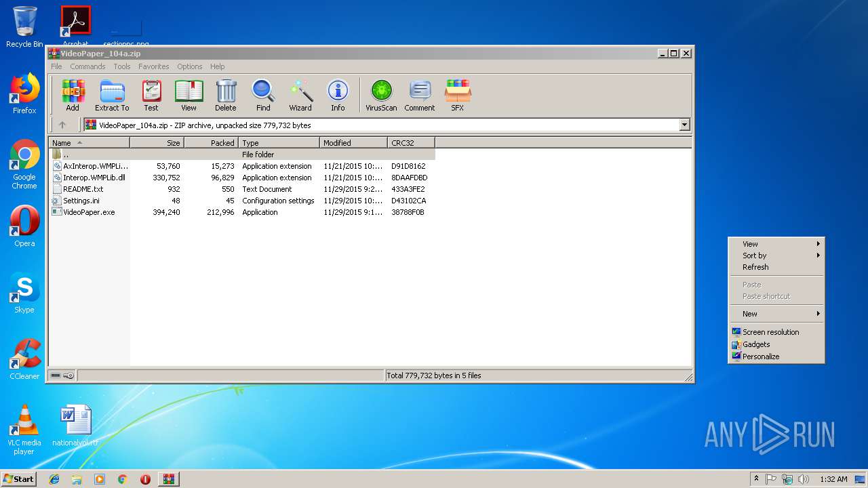
Task: Expand the New submenu in context menu
Action: click(776, 314)
